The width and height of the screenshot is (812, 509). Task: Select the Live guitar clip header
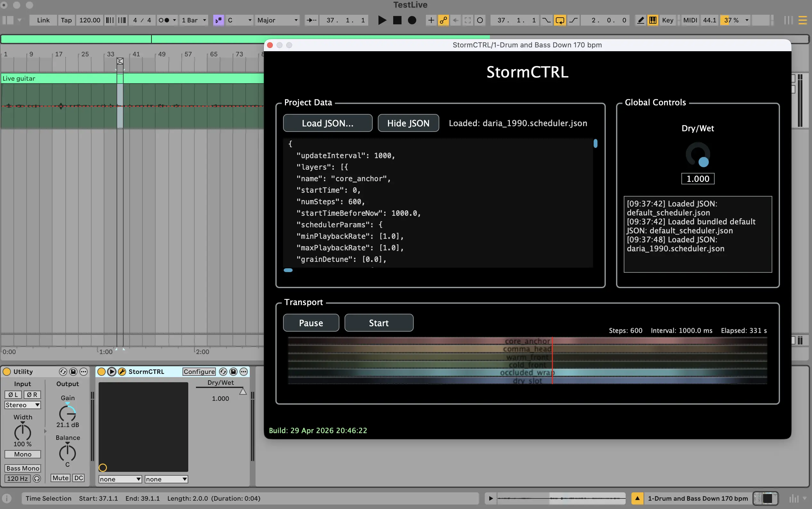[x=132, y=78]
